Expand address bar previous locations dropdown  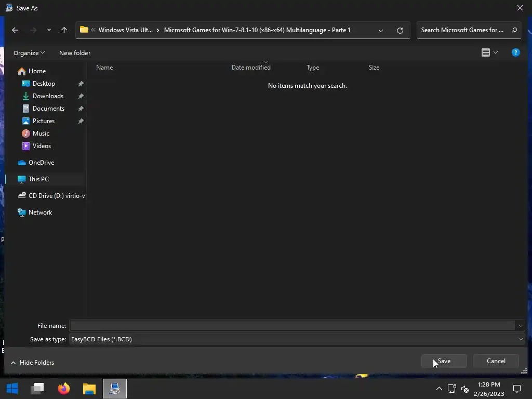381,31
